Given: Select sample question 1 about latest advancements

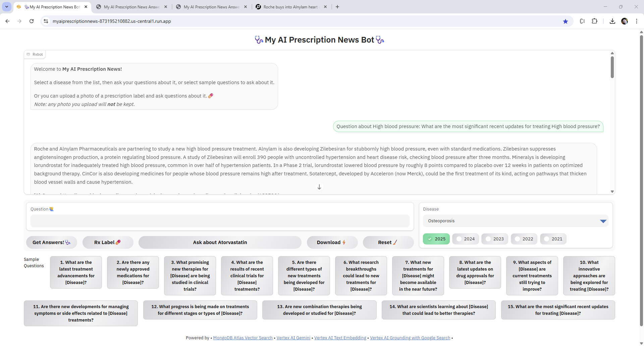Looking at the screenshot, I should point(76,272).
